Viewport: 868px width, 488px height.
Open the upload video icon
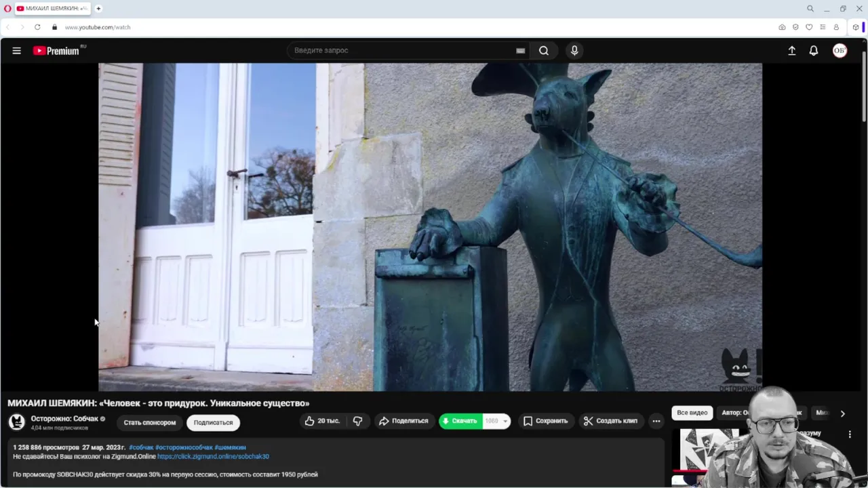point(791,51)
